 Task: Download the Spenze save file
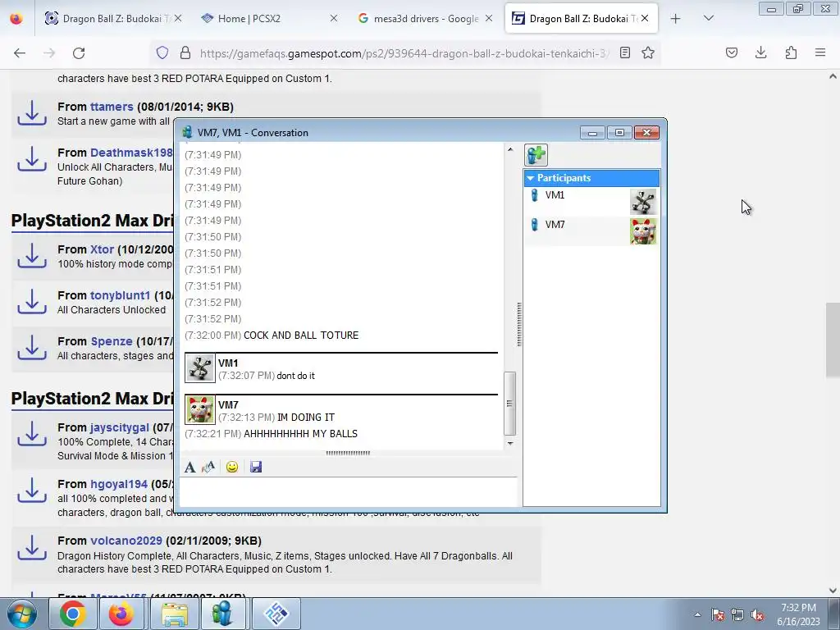coord(32,348)
